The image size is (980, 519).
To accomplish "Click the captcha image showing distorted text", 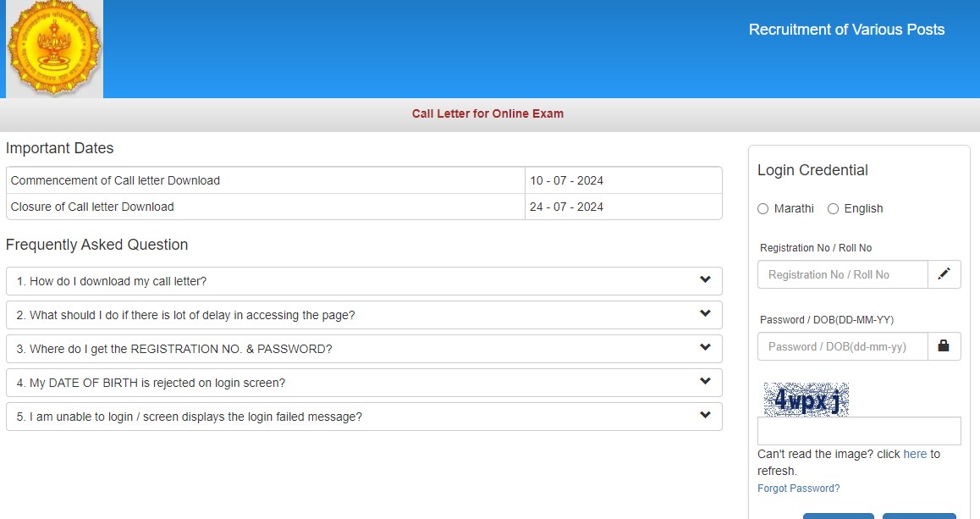I will pos(806,400).
